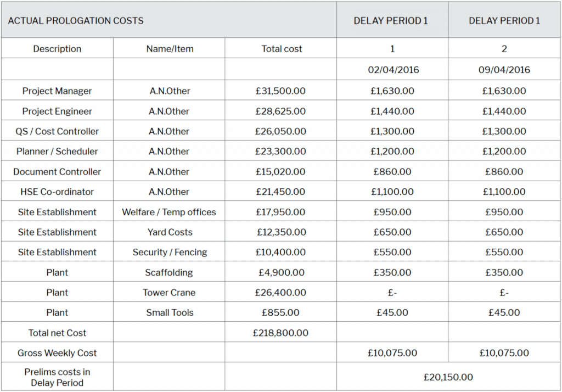Click the ACTUAL PROLOGATION COSTS header

point(76,21)
